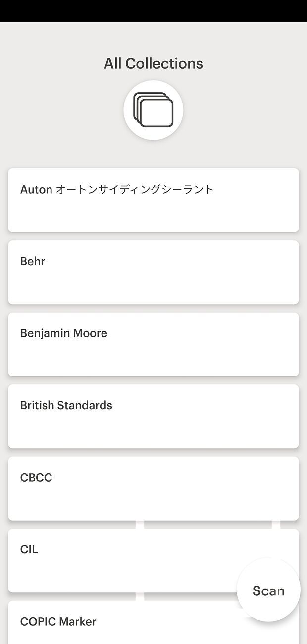Tap the Auton label text
Screen dimensions: 307x644
click(x=36, y=189)
